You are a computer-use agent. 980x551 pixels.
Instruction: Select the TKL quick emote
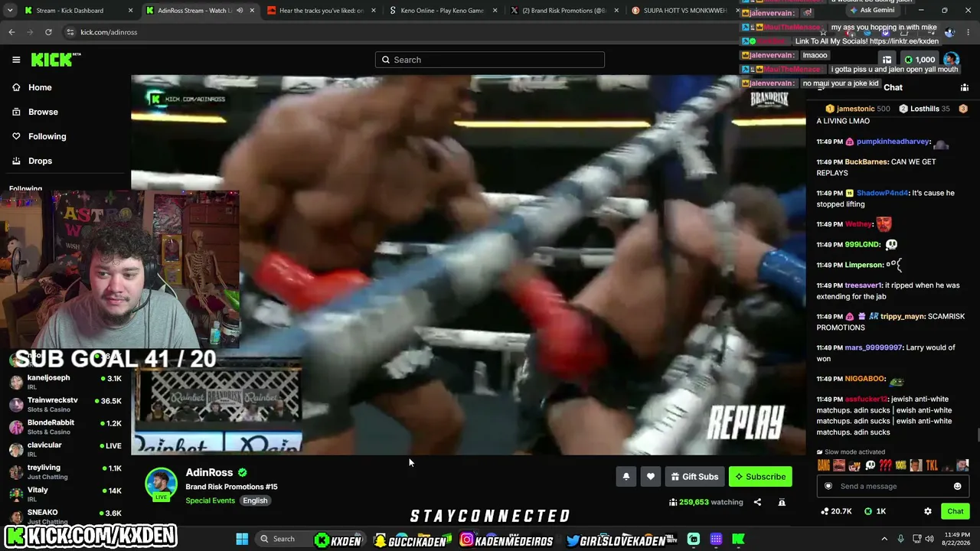point(931,465)
